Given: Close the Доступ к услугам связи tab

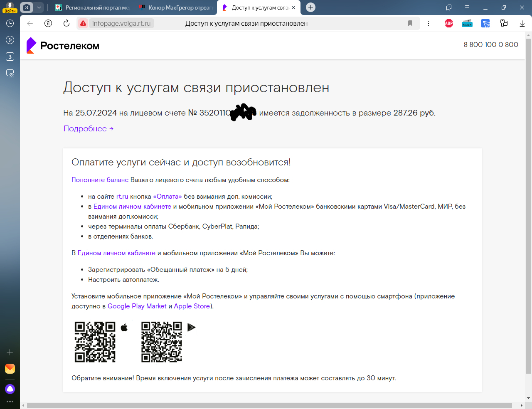Looking at the screenshot, I should tap(293, 7).
